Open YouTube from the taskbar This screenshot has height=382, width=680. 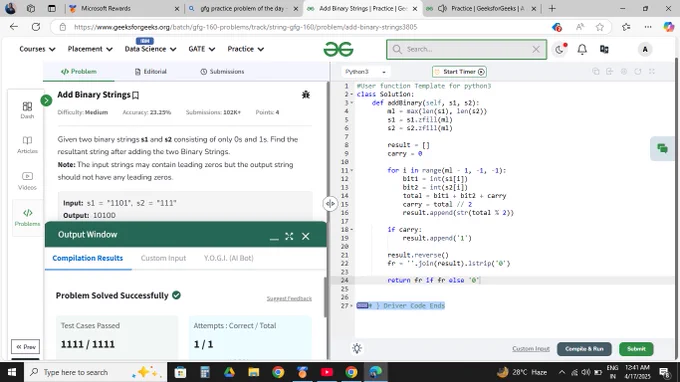point(327,372)
